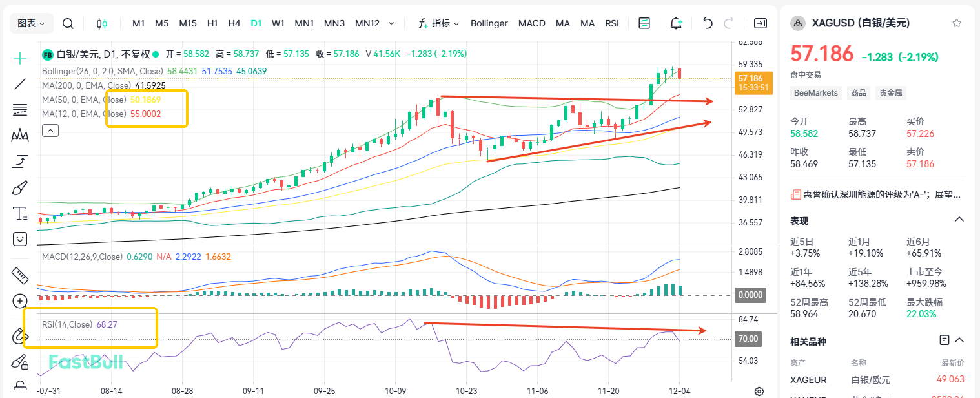Screen dimensions: 980x398
Task: Open the symbol search magnifier
Action: pos(68,23)
